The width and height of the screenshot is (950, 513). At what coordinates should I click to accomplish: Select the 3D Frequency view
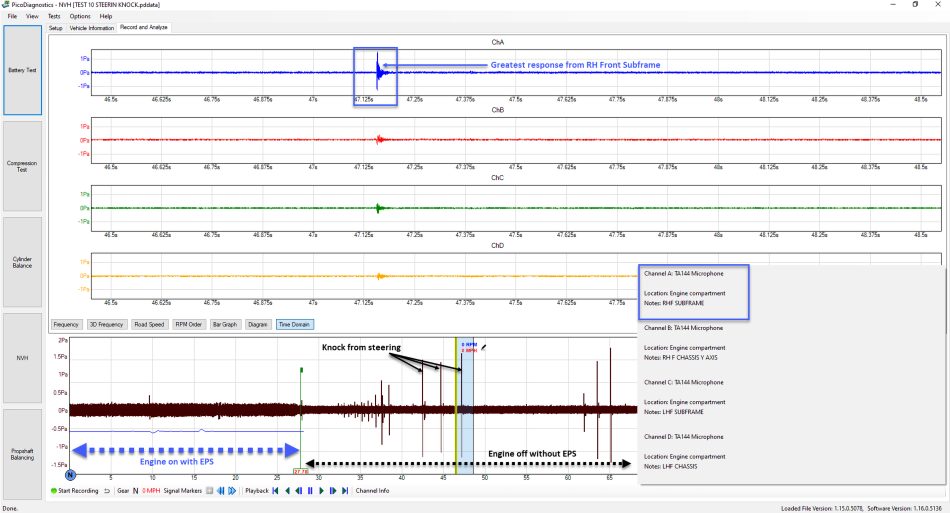click(x=106, y=325)
